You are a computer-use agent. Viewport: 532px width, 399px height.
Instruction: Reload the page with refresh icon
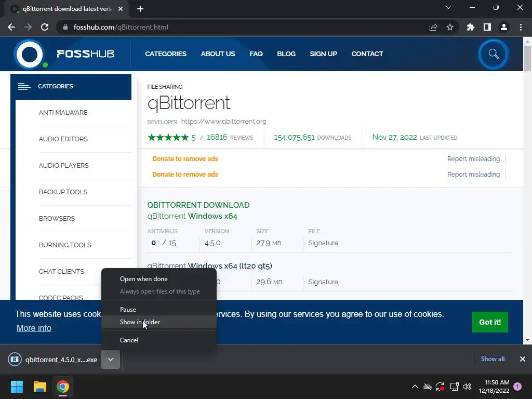pos(45,27)
